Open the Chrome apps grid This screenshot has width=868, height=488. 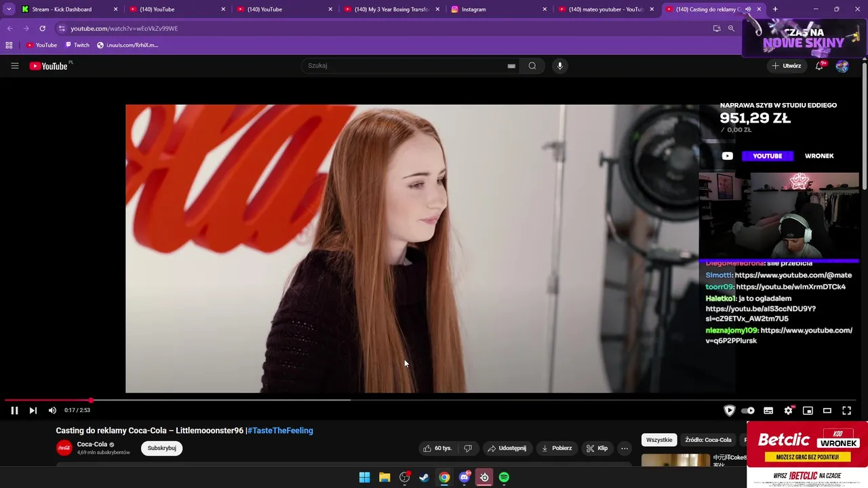tap(9, 45)
